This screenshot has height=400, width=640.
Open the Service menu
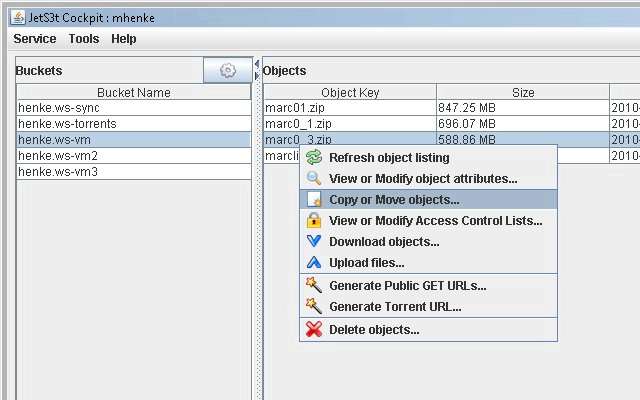click(35, 39)
